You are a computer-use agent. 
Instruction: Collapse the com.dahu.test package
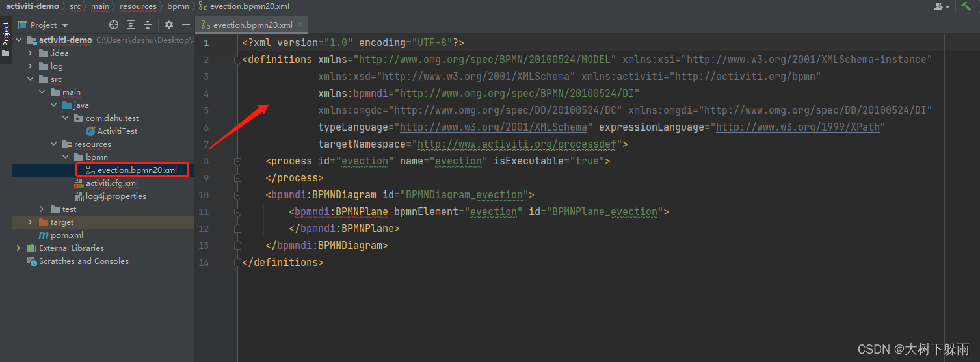pos(66,118)
